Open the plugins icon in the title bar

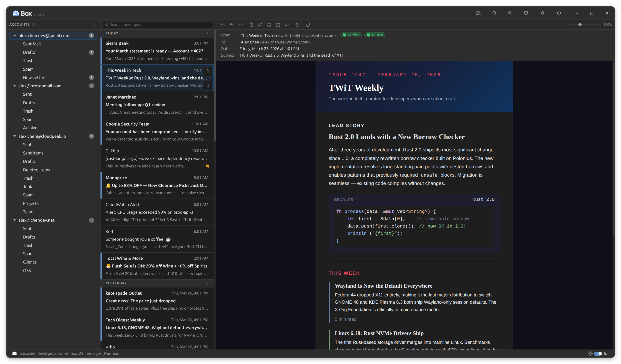tap(543, 13)
